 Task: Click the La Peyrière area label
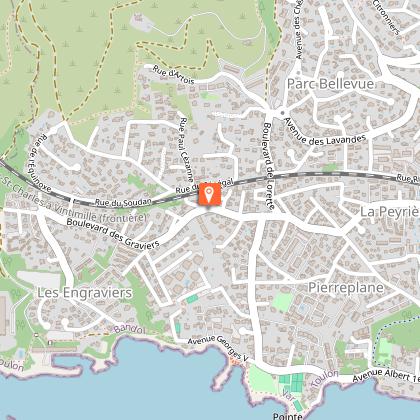coord(390,211)
